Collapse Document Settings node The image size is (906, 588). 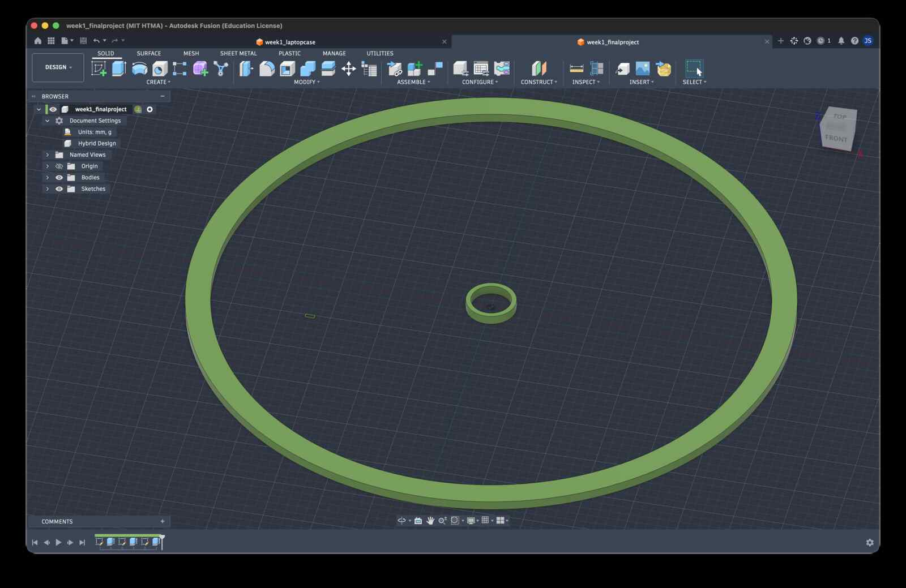pos(48,121)
